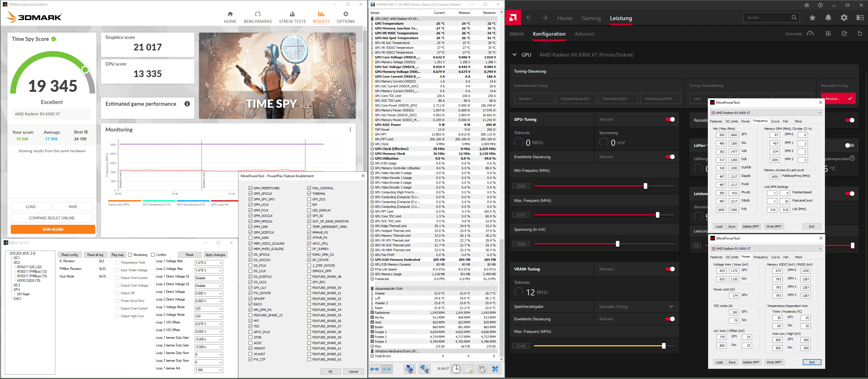The width and height of the screenshot is (868, 379).
Task: Uncheck the DPM_FCLK checkbox
Action: pos(250,210)
